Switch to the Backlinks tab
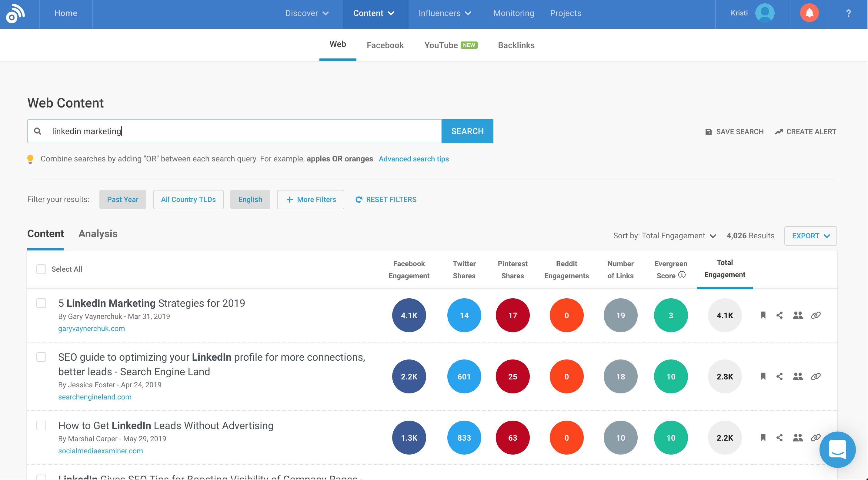The width and height of the screenshot is (868, 480). coord(516,45)
